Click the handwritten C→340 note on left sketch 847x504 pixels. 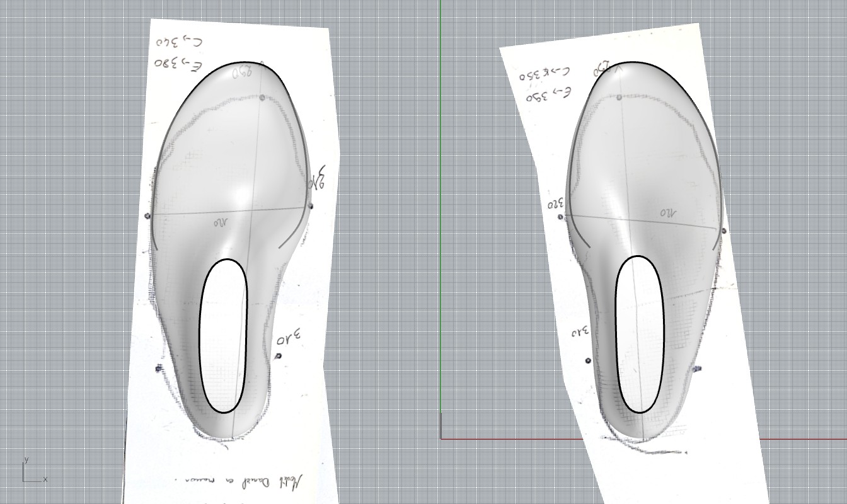coord(179,42)
